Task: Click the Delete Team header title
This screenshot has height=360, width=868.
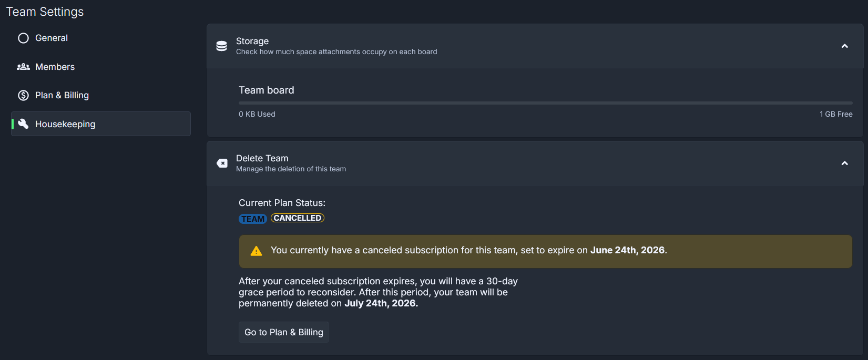Action: point(262,158)
